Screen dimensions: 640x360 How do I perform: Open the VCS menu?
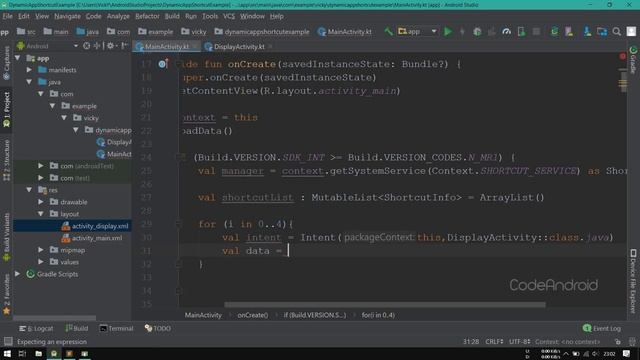(229, 16)
